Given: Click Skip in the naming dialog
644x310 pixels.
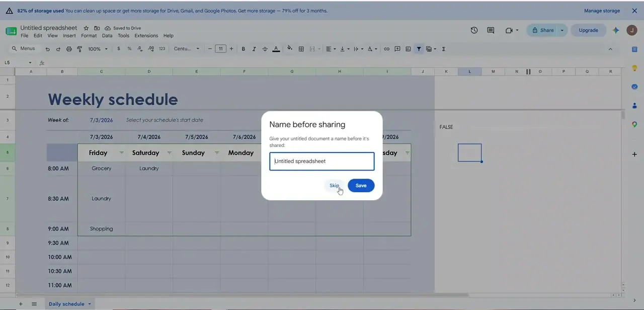Looking at the screenshot, I should pyautogui.click(x=334, y=186).
